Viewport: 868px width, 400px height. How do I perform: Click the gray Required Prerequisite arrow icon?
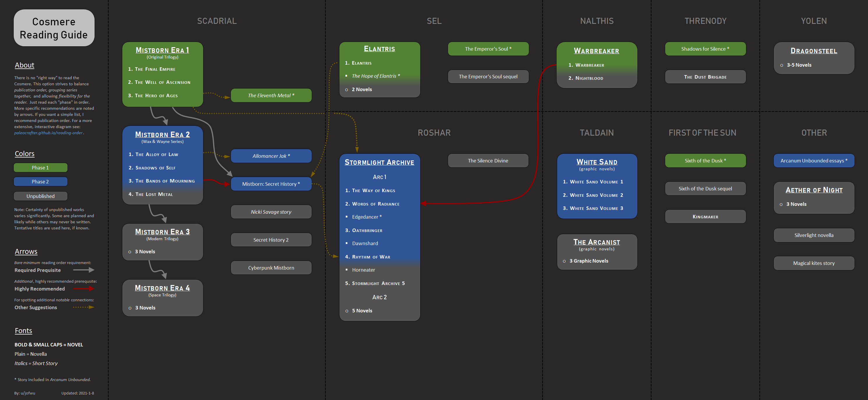point(84,270)
